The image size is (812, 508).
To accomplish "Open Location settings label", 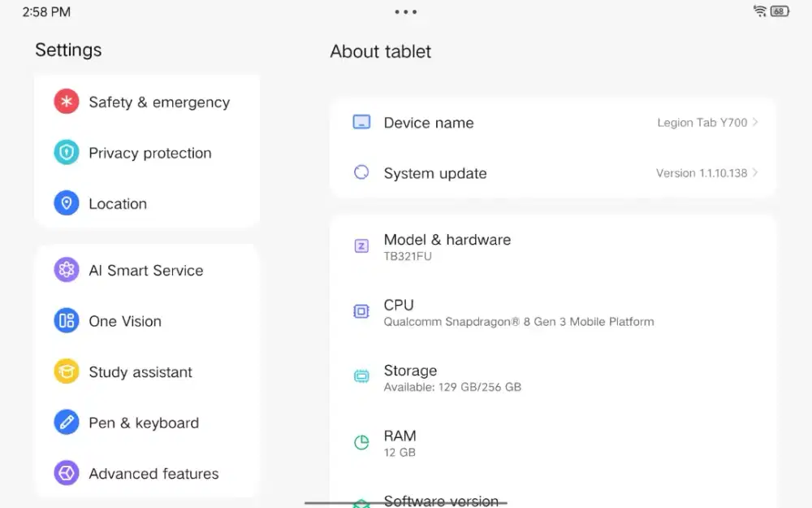I will click(x=118, y=204).
